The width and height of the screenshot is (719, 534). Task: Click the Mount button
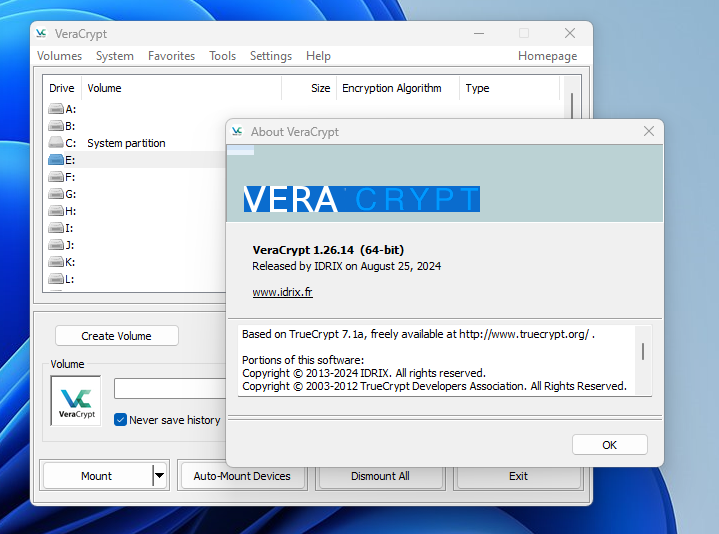click(x=96, y=475)
